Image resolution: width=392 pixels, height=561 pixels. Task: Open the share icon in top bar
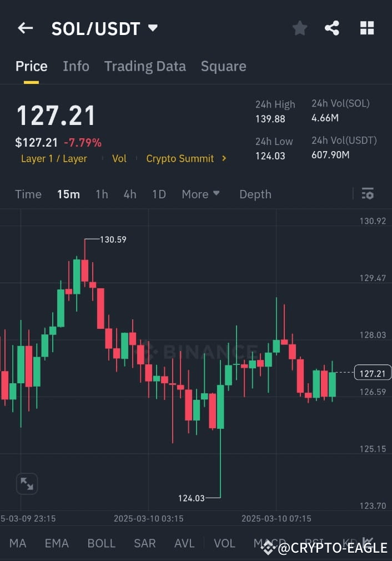[332, 28]
